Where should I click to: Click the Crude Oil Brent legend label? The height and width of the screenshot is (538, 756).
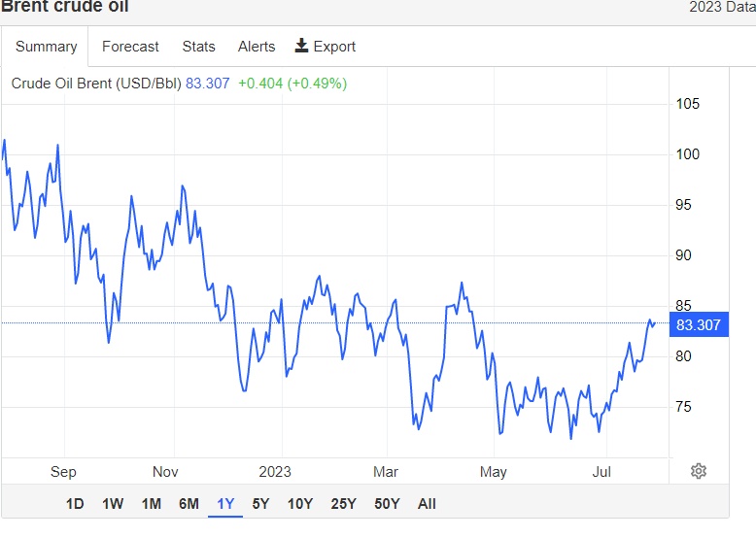95,84
